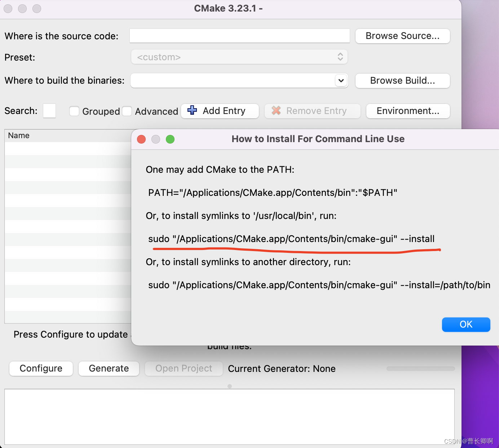Click the Open Project button

click(x=184, y=368)
